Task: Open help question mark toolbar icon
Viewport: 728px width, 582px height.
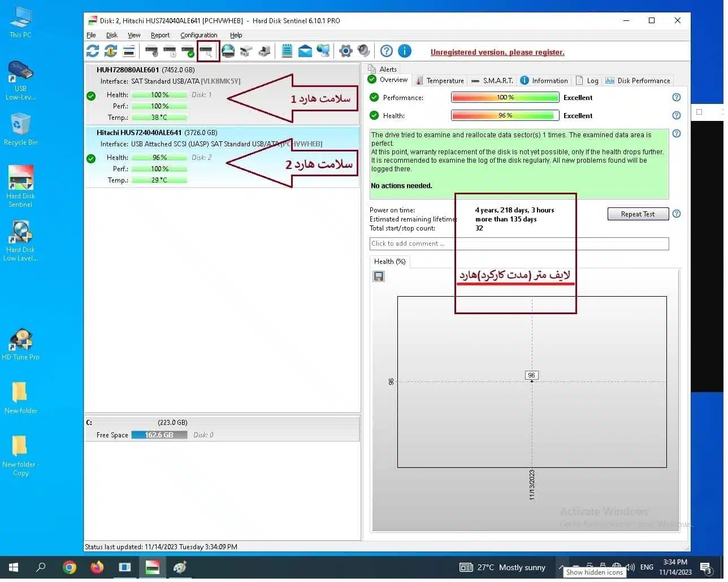Action: point(387,51)
